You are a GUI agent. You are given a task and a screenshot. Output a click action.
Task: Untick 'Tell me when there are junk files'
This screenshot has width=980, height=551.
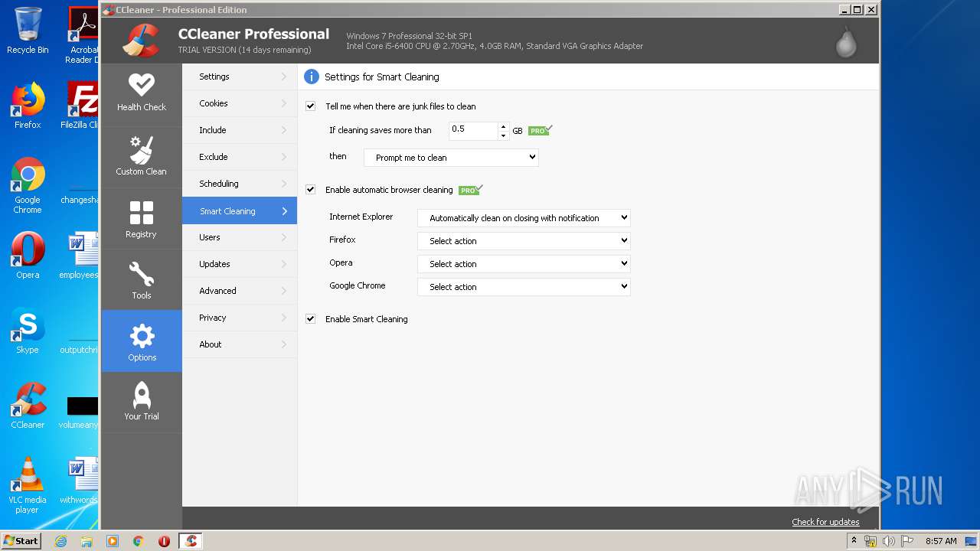[x=310, y=106]
